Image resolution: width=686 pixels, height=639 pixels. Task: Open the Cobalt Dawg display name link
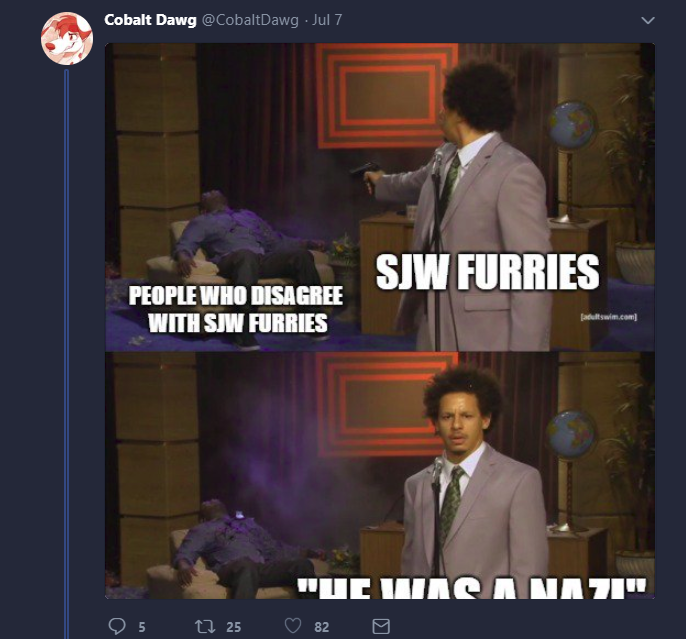(x=150, y=20)
